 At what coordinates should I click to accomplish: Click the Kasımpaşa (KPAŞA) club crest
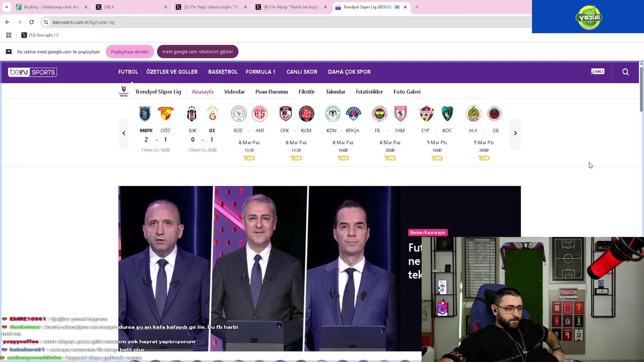[x=353, y=114]
